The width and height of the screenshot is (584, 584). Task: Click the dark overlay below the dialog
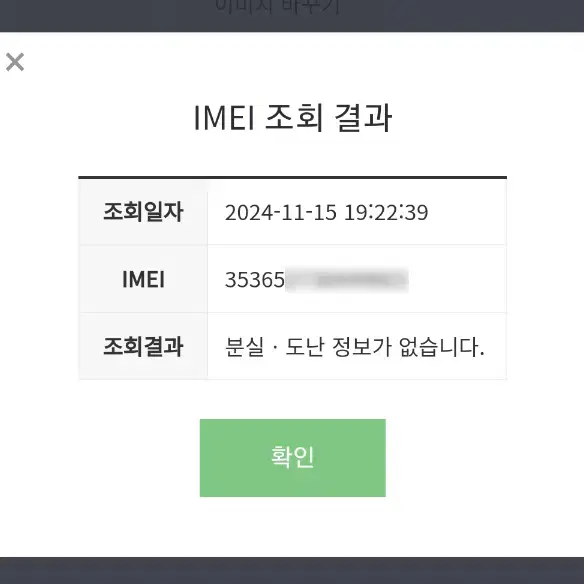pyautogui.click(x=292, y=571)
